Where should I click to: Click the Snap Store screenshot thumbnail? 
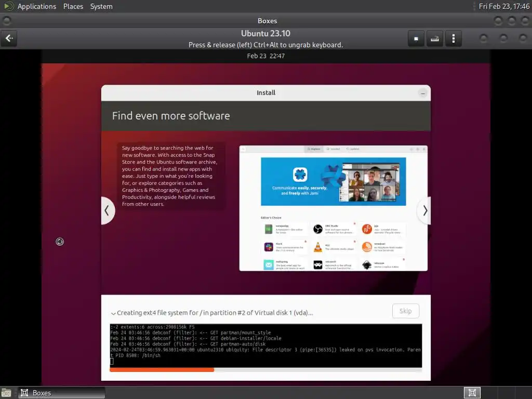click(333, 208)
